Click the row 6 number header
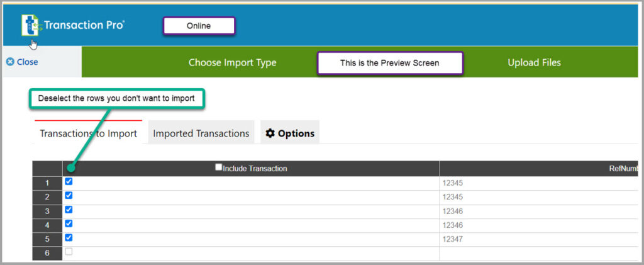This screenshot has height=265, width=644. (47, 253)
